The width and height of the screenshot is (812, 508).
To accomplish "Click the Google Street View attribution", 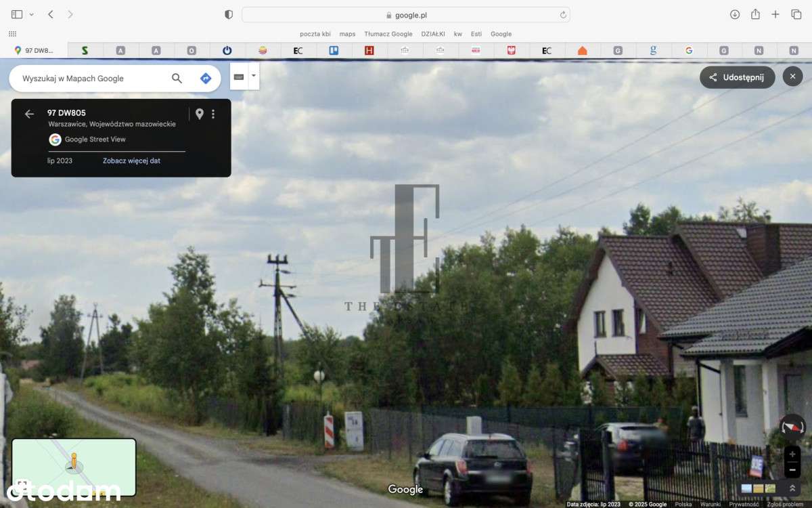I will 87,140.
